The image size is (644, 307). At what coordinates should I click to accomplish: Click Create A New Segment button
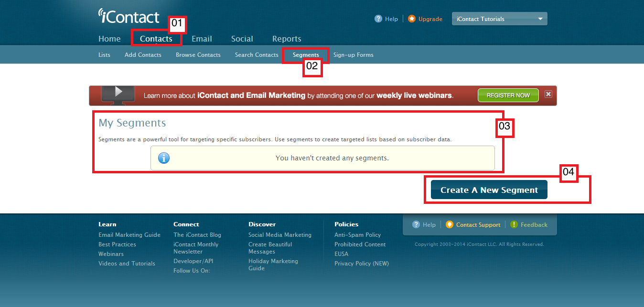coord(489,190)
